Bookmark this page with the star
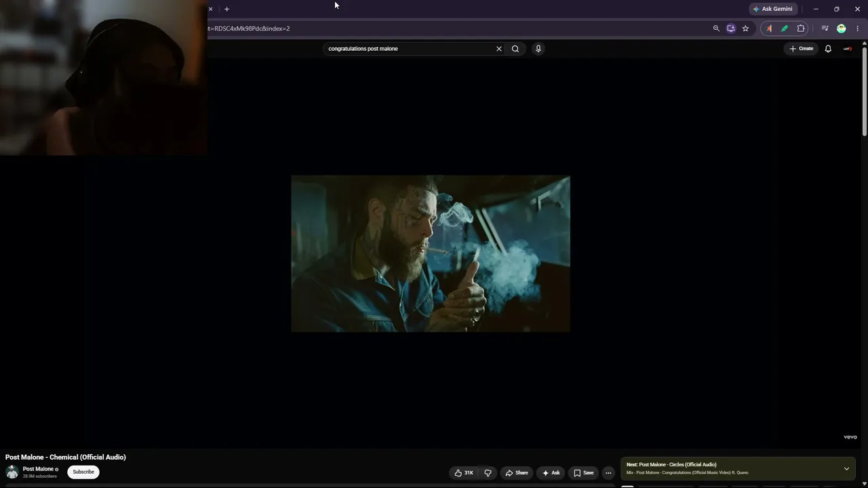 [x=745, y=28]
